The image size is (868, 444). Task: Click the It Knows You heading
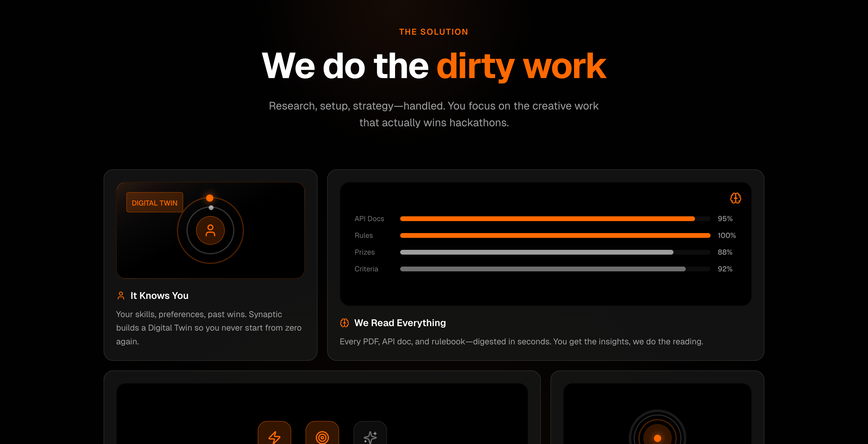[x=159, y=295]
